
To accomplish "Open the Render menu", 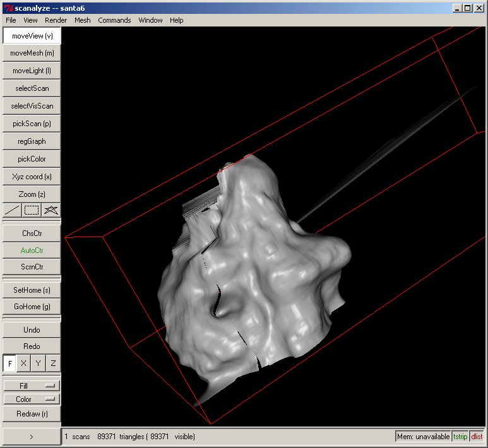I will coord(56,20).
